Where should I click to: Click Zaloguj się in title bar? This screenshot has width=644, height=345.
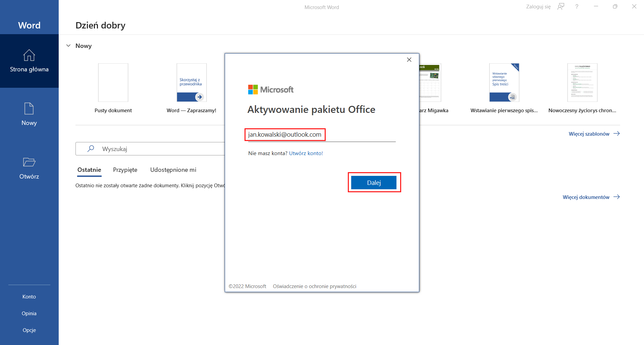(538, 7)
